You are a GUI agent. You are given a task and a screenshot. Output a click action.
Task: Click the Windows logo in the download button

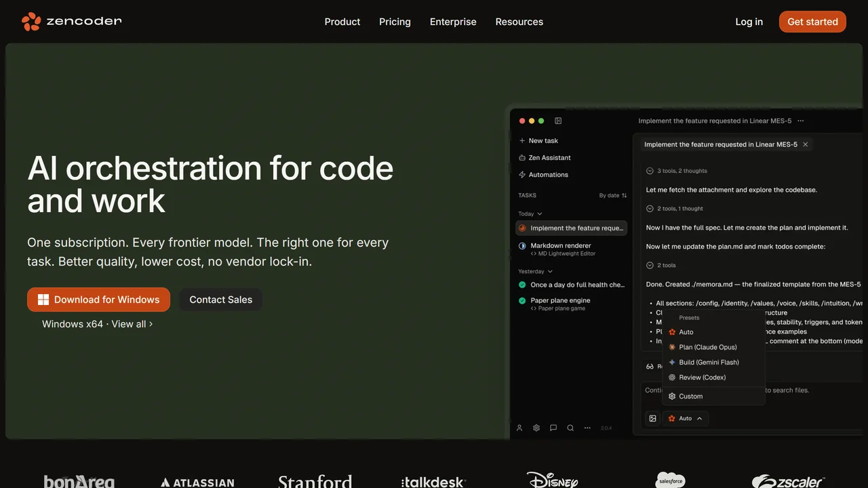[x=43, y=300]
